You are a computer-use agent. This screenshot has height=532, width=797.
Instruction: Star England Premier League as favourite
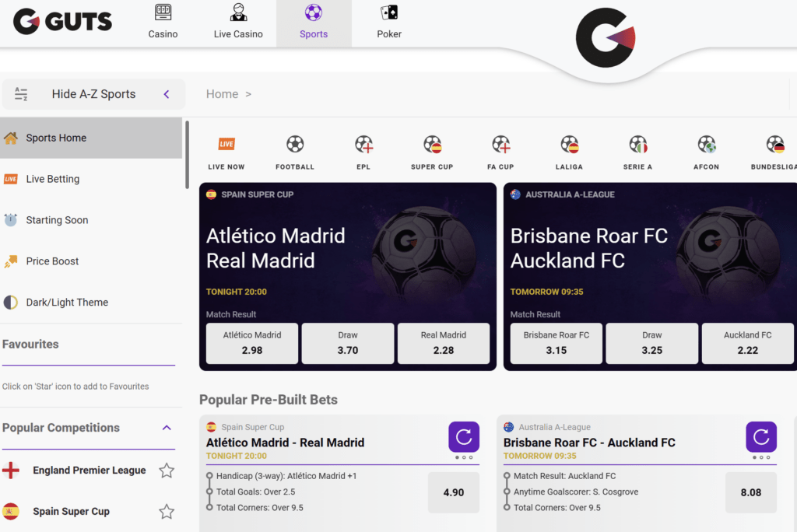[167, 471]
